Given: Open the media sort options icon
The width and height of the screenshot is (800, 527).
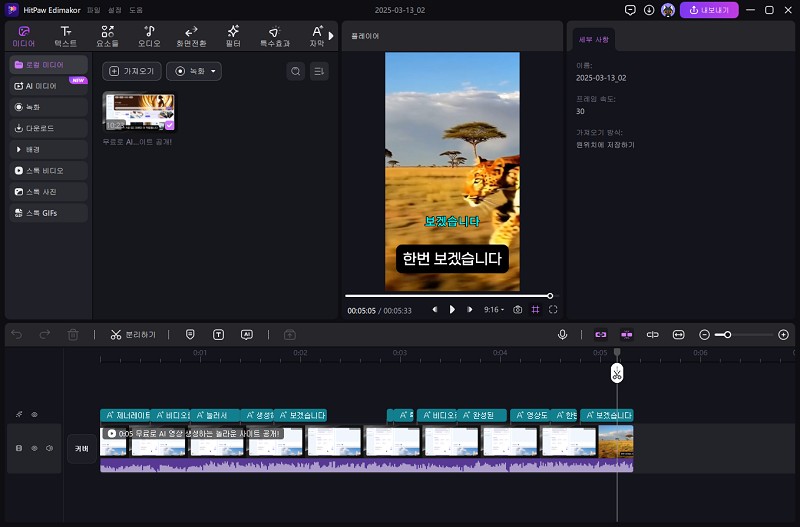Looking at the screenshot, I should tap(319, 71).
